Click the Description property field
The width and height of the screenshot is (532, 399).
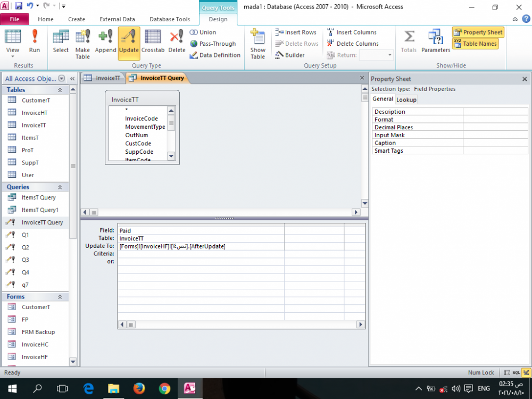[495, 112]
